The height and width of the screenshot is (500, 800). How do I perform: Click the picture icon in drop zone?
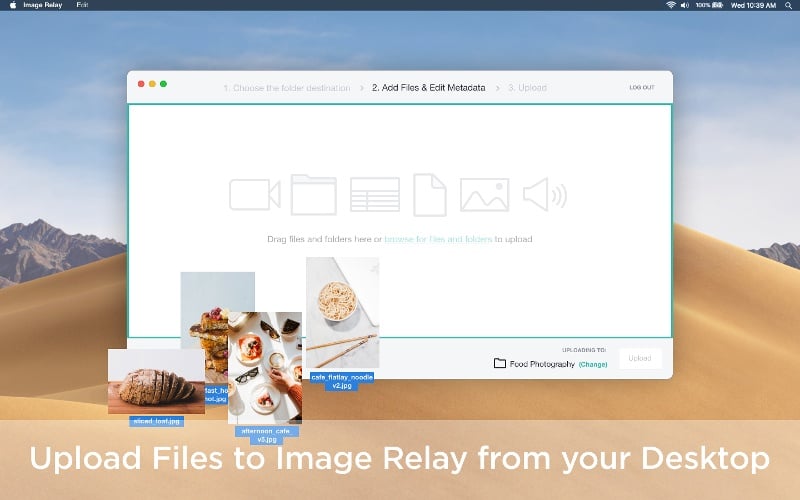point(484,194)
